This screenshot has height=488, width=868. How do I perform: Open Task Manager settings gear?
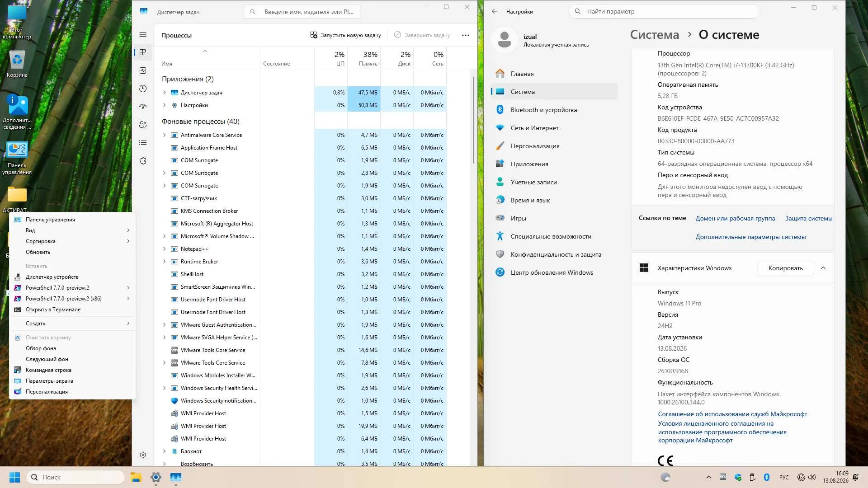coord(143,455)
